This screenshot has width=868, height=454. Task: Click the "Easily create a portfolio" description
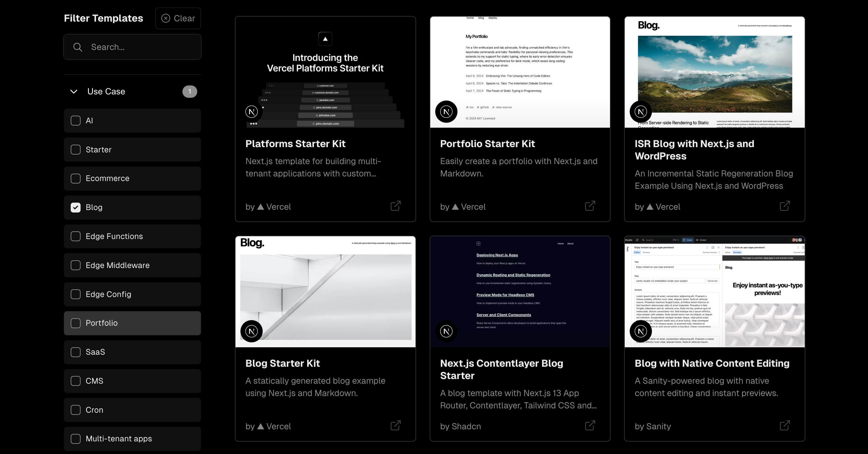[x=519, y=167]
